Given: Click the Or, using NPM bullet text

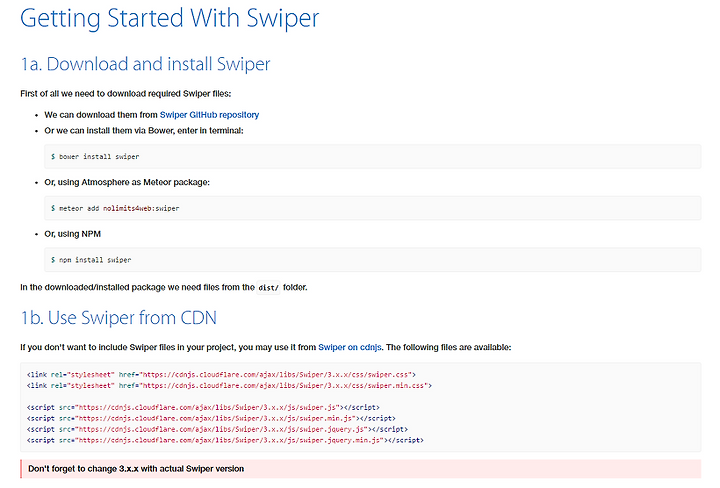Looking at the screenshot, I should point(73,234).
